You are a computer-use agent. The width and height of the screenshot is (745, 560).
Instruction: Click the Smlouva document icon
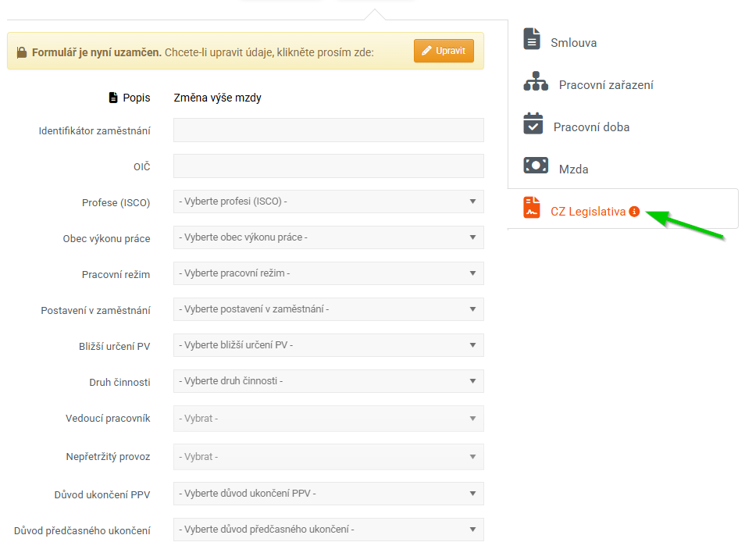[x=532, y=39]
